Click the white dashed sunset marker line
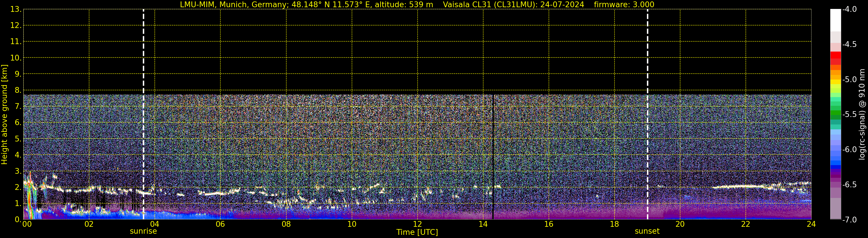The width and height of the screenshot is (868, 238). [x=647, y=114]
